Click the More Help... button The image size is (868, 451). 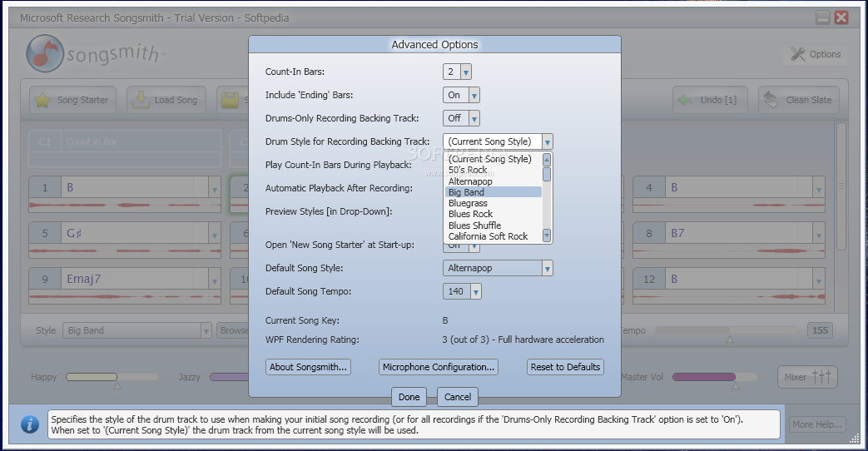(x=817, y=424)
